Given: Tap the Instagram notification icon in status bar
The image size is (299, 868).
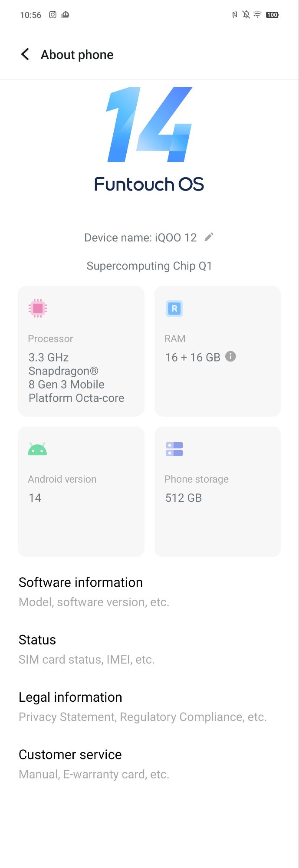Looking at the screenshot, I should (x=53, y=15).
